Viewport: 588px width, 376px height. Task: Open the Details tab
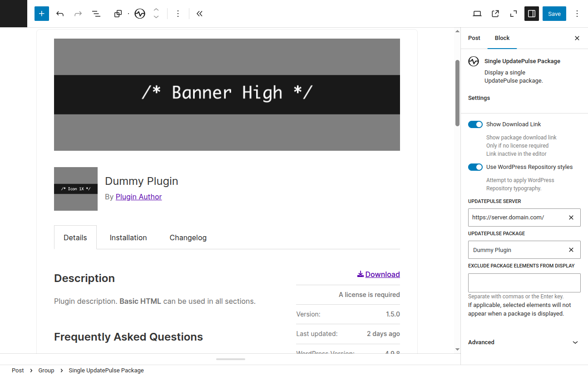[x=75, y=237]
